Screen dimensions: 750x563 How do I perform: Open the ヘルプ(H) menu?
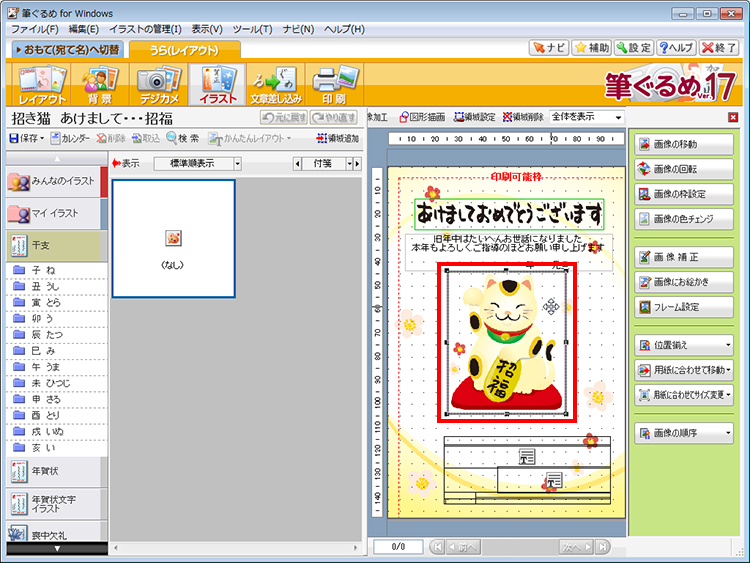[344, 29]
